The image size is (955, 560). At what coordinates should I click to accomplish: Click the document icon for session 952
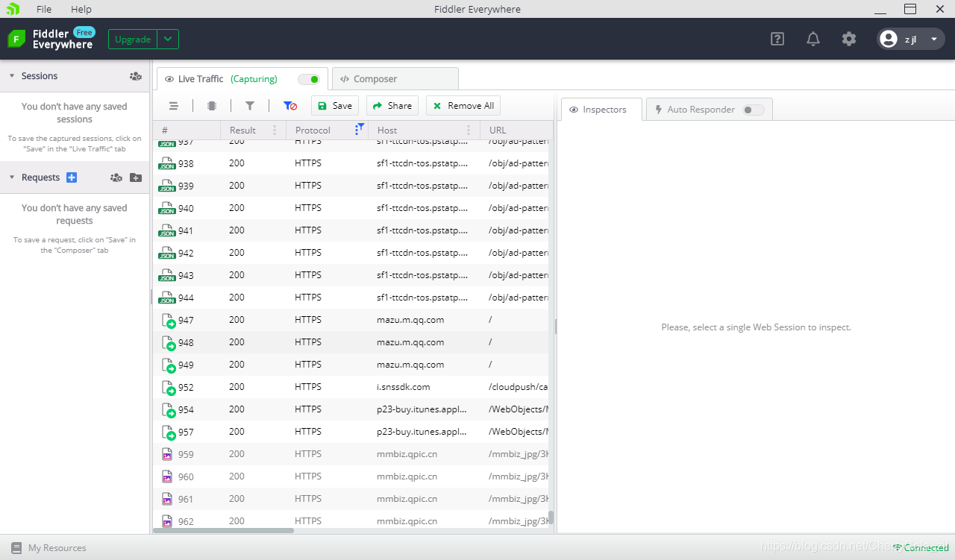pos(169,388)
